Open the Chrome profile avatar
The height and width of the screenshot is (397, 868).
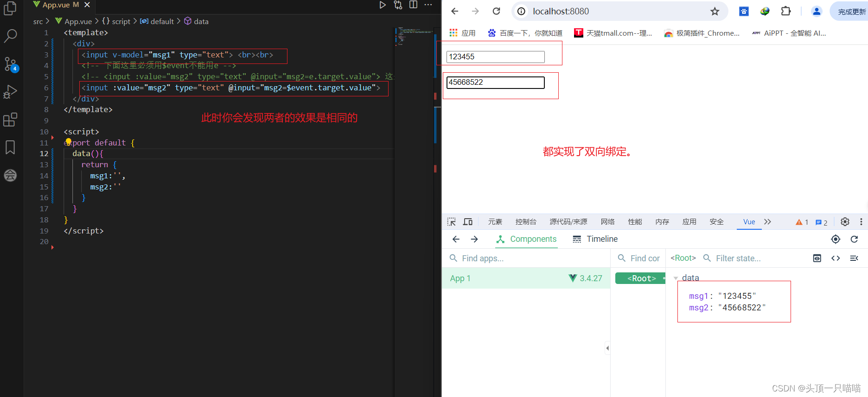coord(817,11)
